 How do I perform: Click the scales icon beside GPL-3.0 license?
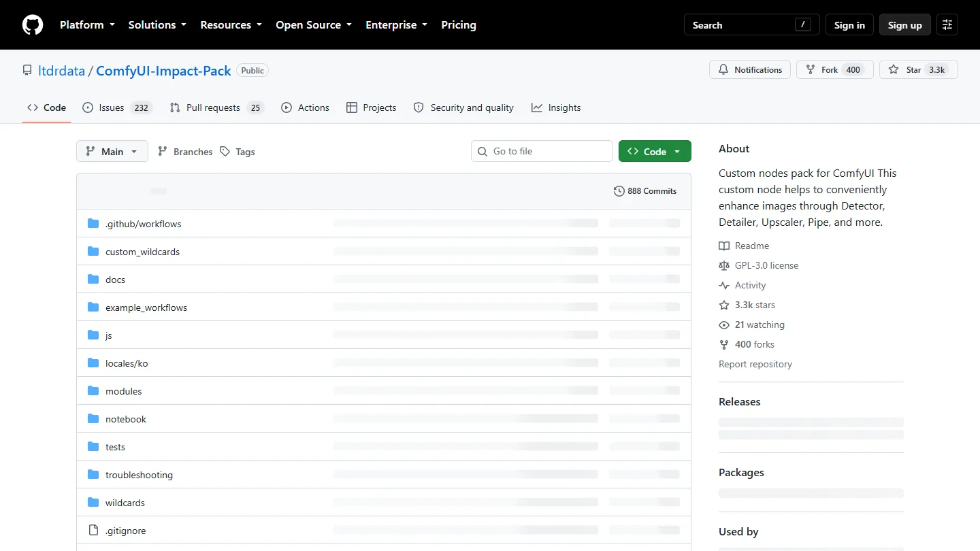724,266
